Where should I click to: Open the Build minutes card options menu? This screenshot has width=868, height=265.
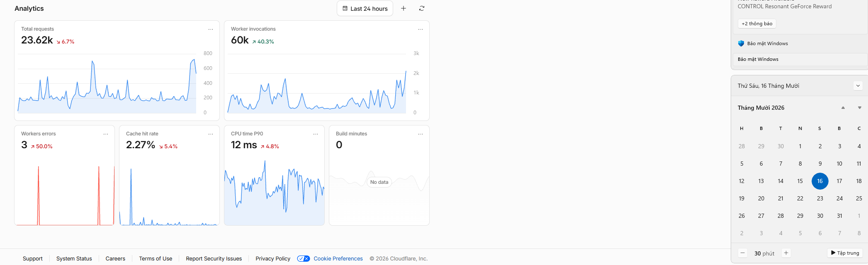[x=421, y=134]
